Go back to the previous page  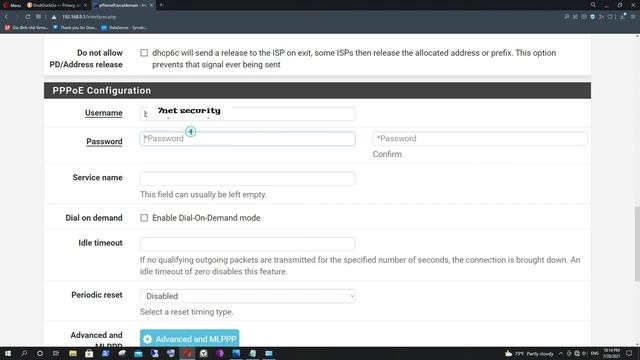point(7,17)
